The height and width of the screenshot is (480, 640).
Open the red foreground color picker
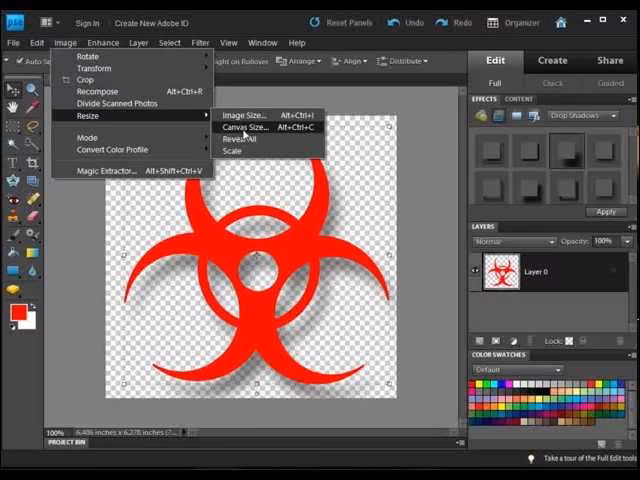pyautogui.click(x=18, y=313)
